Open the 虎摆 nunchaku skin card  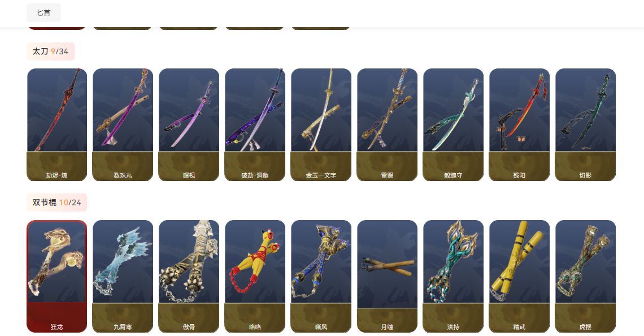(x=585, y=277)
